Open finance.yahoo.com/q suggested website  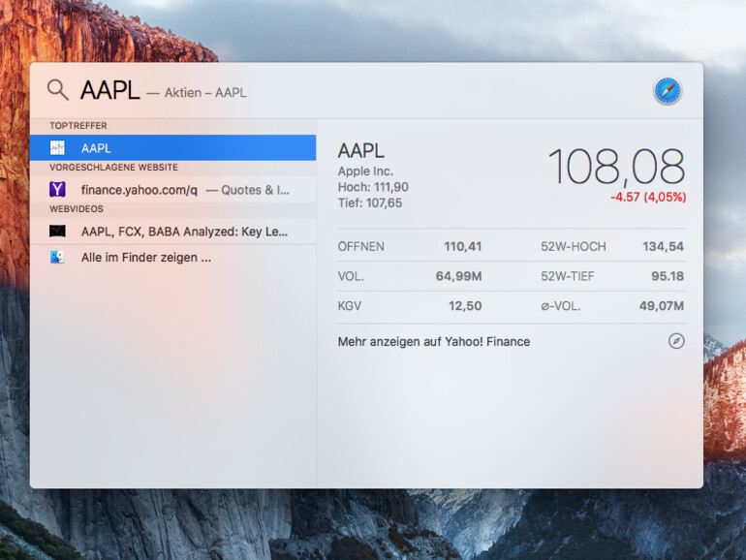[172, 189]
